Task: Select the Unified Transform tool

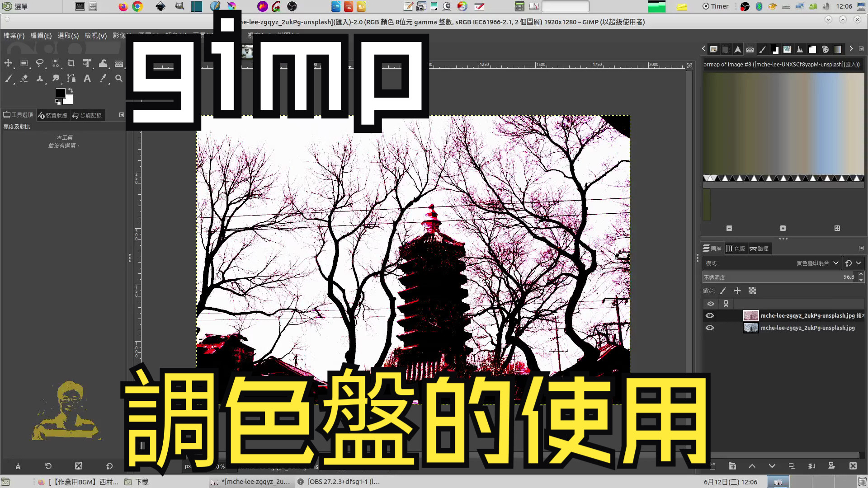Action: coord(87,63)
